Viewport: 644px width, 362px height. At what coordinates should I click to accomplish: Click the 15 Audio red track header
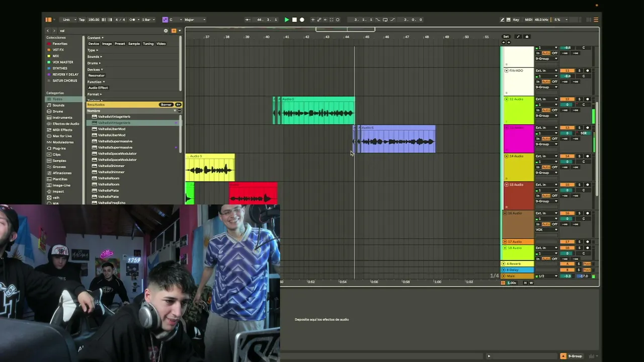pyautogui.click(x=518, y=196)
